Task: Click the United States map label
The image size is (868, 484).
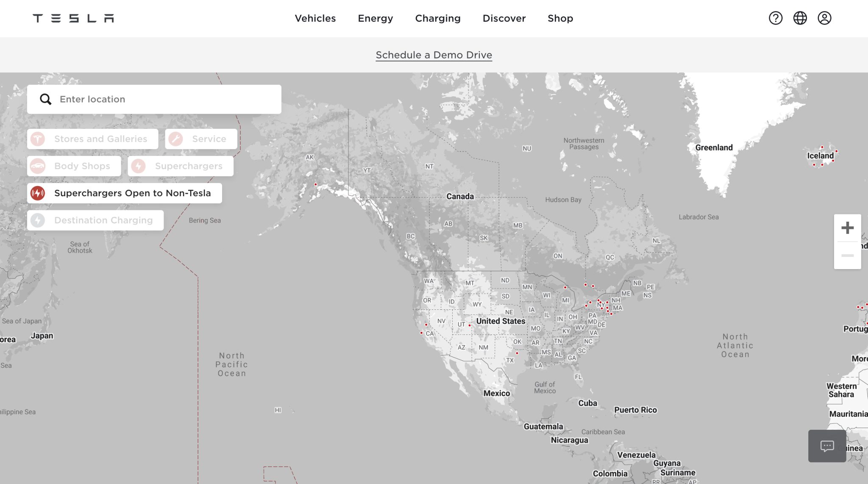Action: [501, 321]
